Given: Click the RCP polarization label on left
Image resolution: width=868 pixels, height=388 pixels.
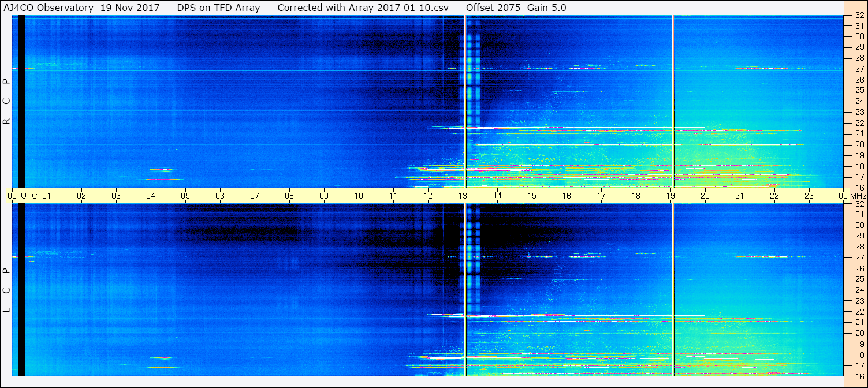Looking at the screenshot, I should [6, 101].
